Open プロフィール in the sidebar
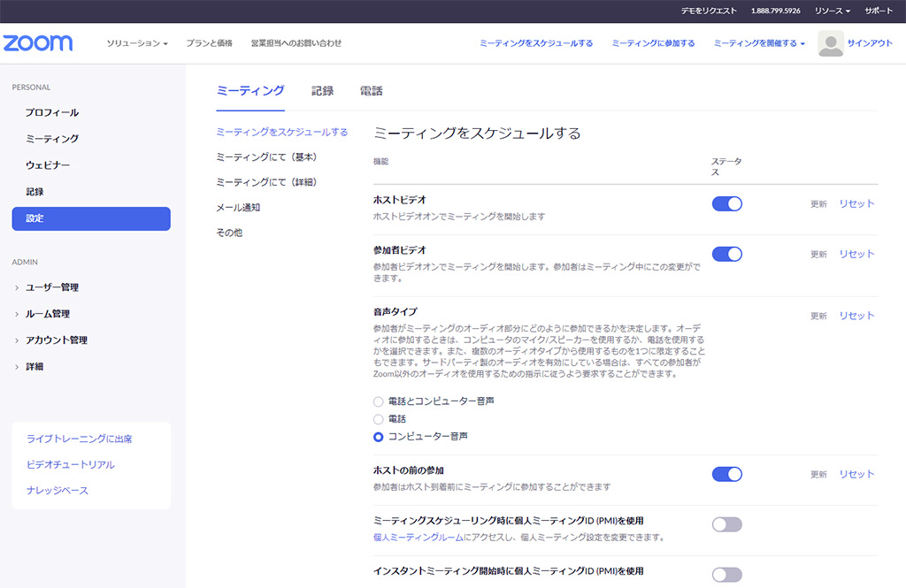This screenshot has height=588, width=906. pos(52,113)
